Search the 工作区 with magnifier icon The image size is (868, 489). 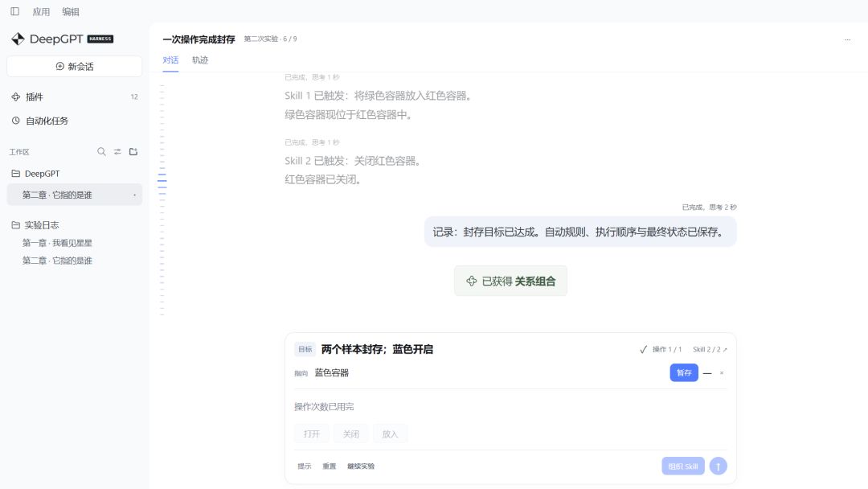pos(101,152)
